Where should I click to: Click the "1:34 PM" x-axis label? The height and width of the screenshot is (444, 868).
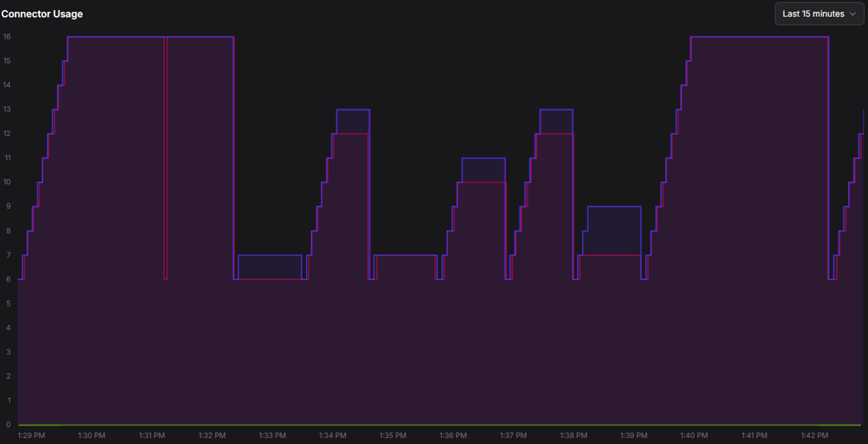click(x=332, y=436)
